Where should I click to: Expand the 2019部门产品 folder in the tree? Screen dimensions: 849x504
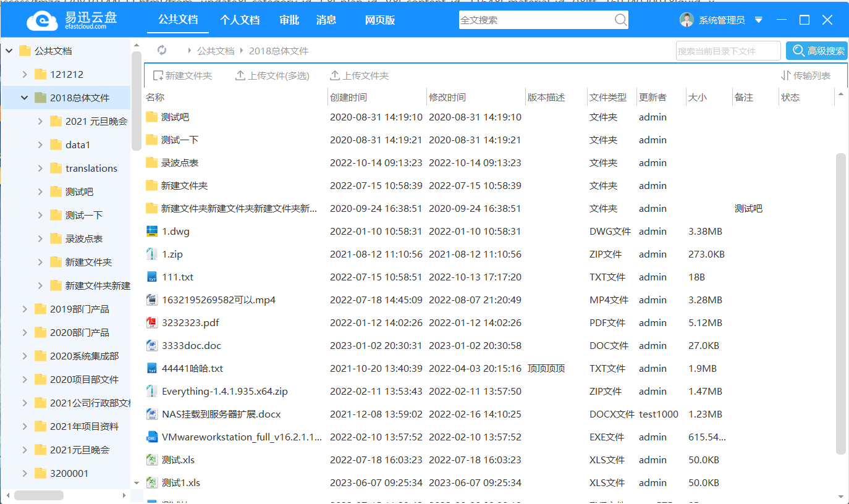[25, 309]
